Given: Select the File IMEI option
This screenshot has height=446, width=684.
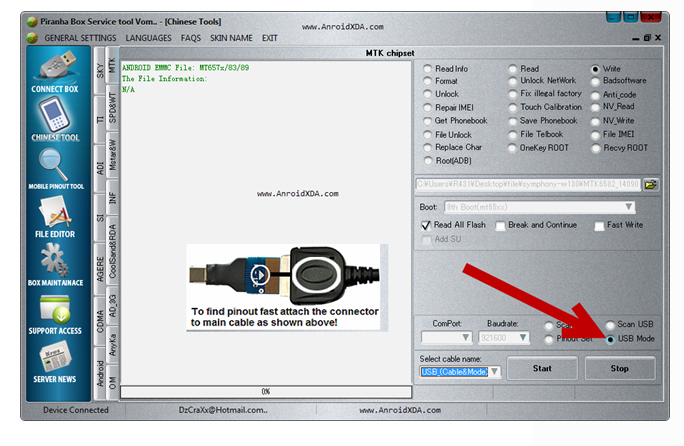Looking at the screenshot, I should coord(595,135).
